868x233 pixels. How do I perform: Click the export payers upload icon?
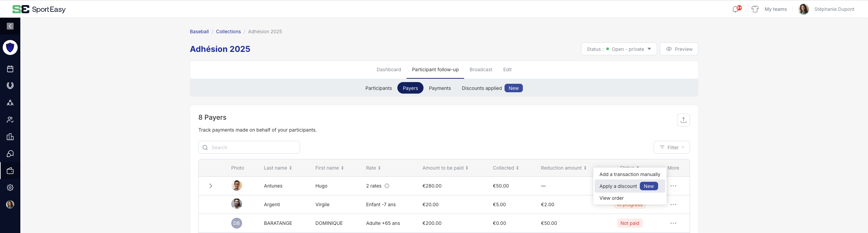(x=683, y=120)
